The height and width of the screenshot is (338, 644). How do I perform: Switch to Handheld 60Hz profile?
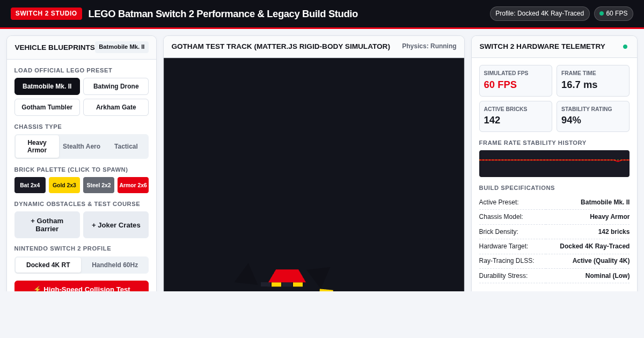pos(115,265)
